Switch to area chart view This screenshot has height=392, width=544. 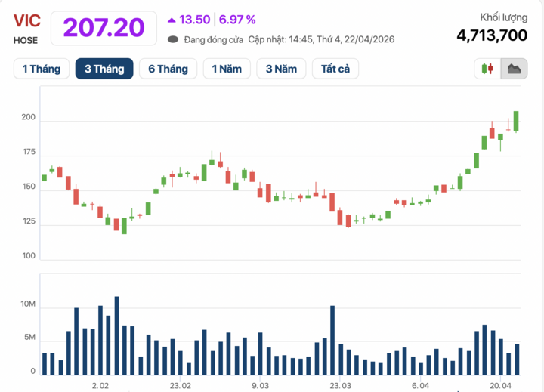pyautogui.click(x=514, y=69)
